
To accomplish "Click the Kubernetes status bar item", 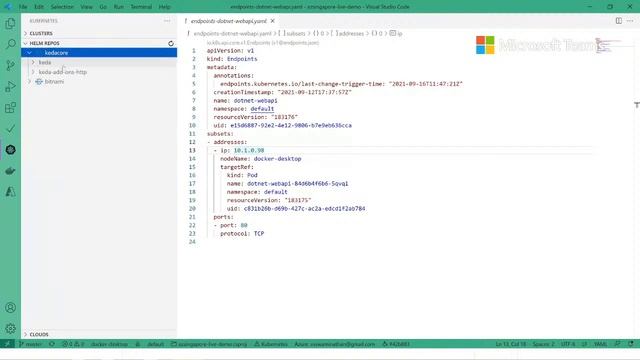I will (271, 344).
